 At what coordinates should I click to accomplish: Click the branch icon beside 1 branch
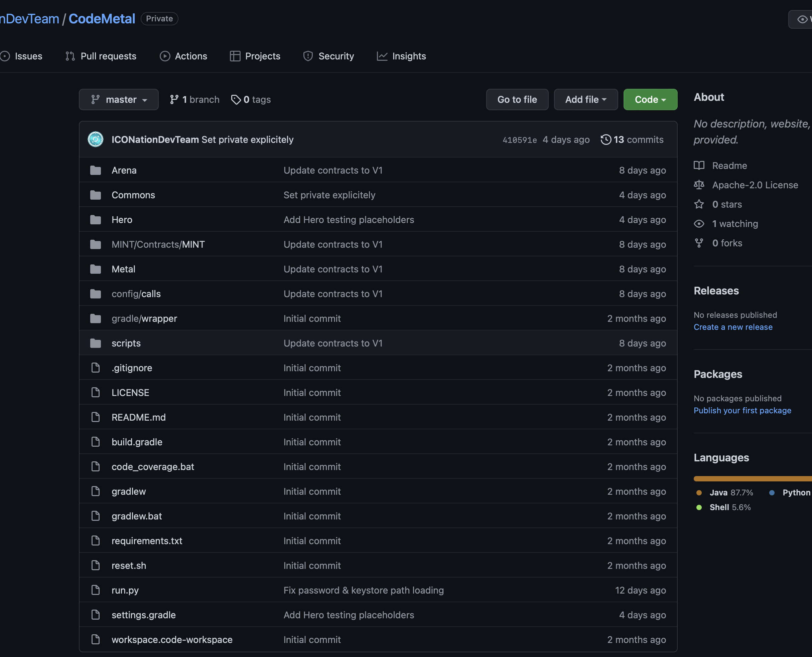(174, 99)
